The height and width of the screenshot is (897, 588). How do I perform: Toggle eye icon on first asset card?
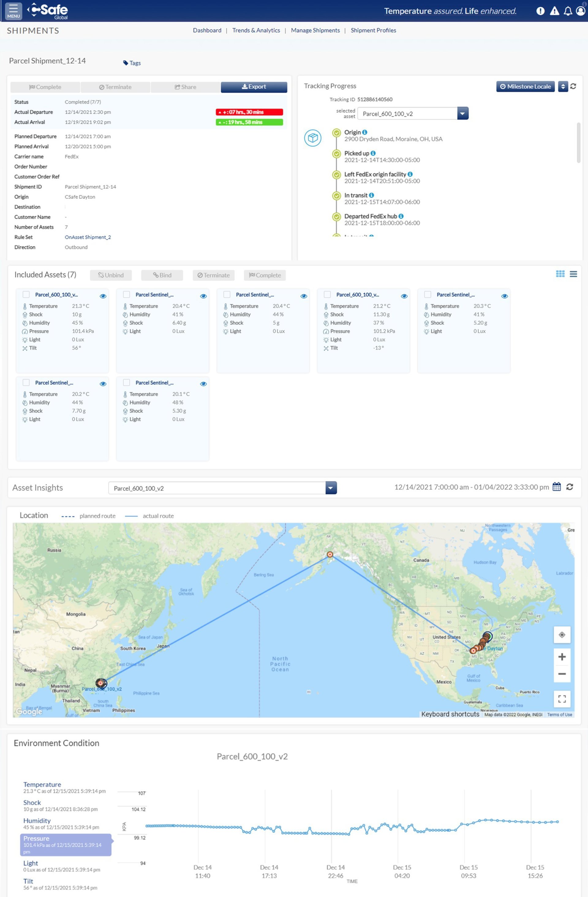tap(103, 296)
